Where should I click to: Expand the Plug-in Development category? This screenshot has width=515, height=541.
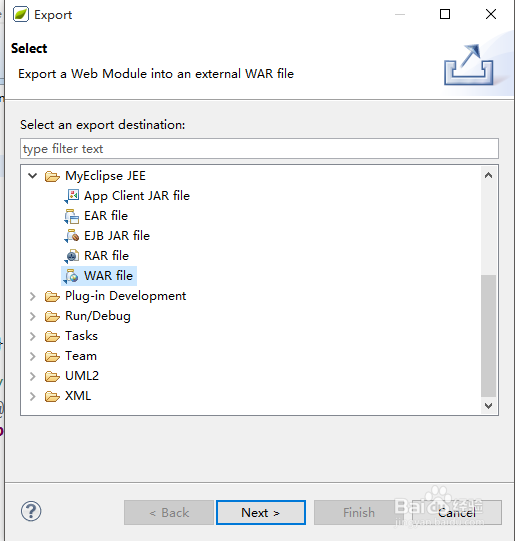[33, 296]
